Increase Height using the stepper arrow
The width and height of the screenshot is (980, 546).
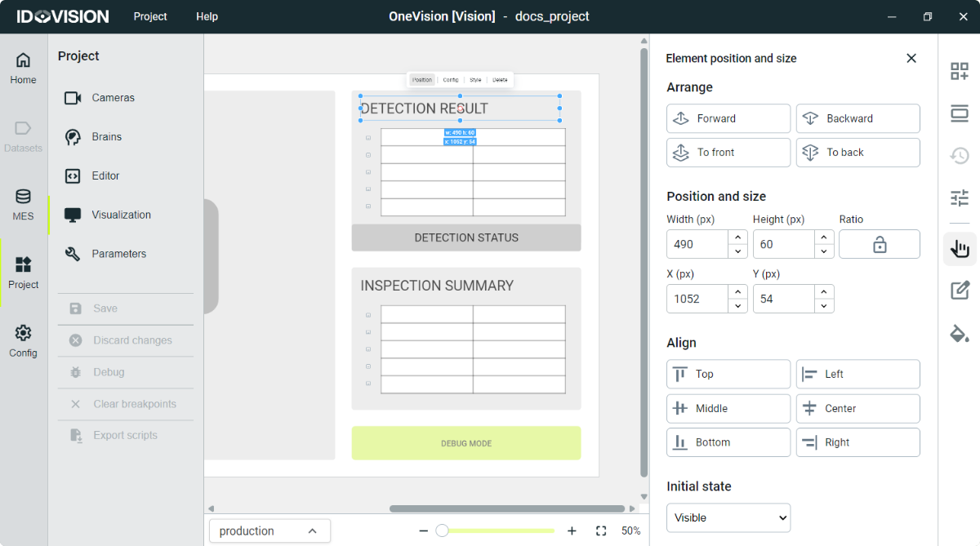coord(823,238)
